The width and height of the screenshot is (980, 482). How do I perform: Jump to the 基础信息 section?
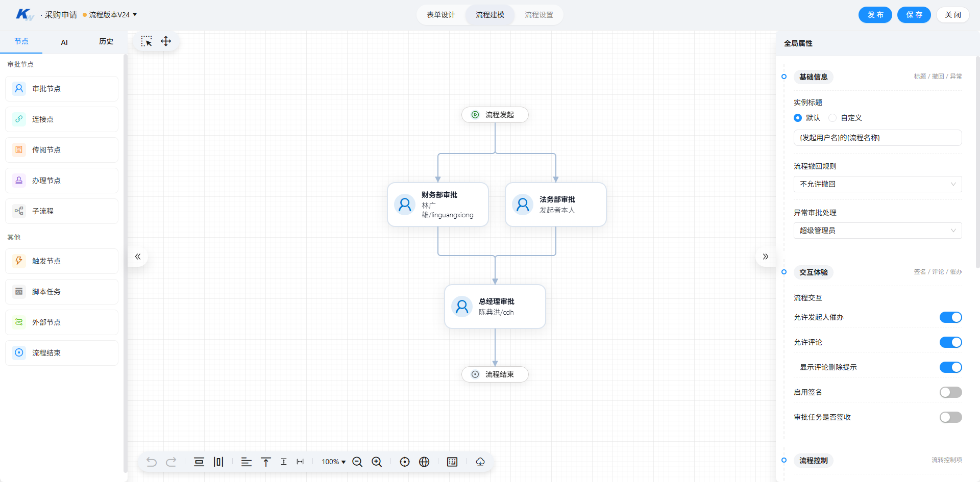(x=814, y=77)
